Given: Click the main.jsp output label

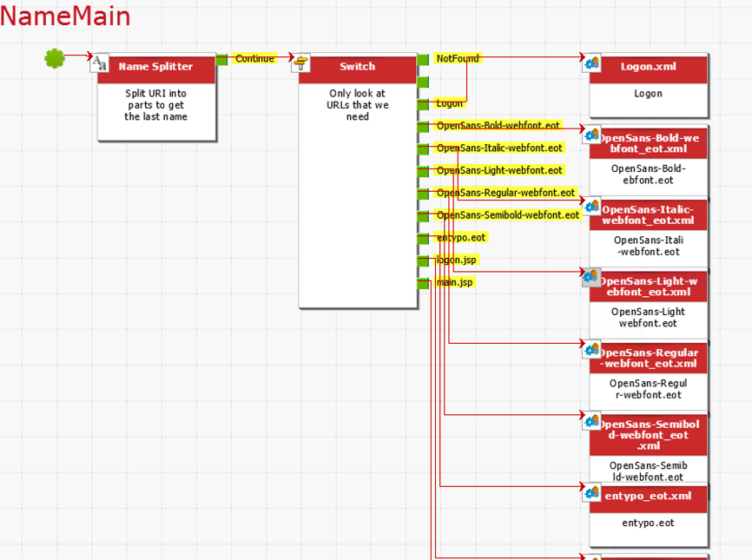Looking at the screenshot, I should tap(454, 283).
